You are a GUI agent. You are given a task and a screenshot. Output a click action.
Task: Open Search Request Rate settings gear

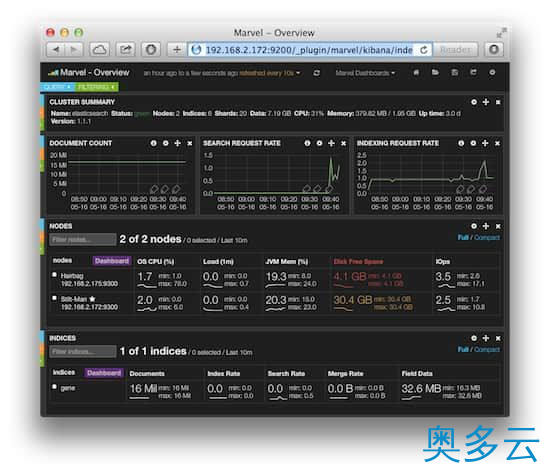point(319,143)
